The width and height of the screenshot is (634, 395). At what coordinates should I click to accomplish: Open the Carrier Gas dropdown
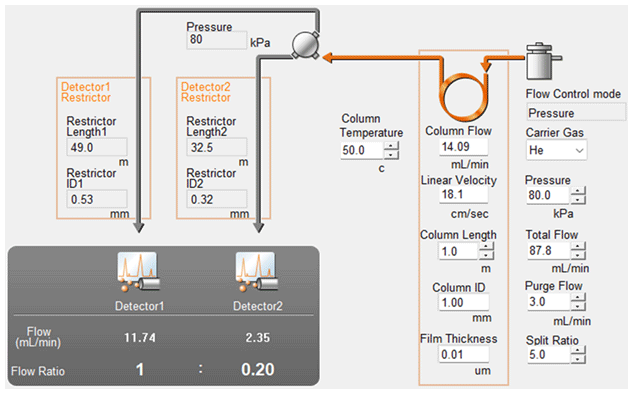click(556, 150)
